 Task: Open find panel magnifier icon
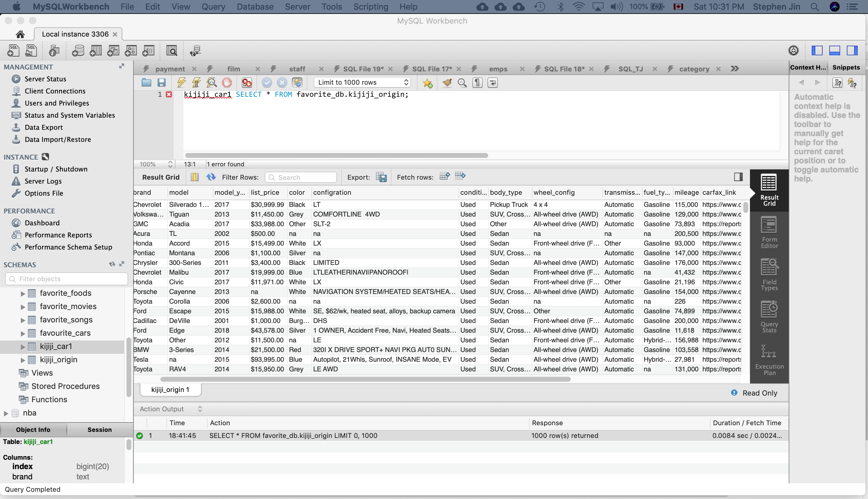[x=462, y=83]
